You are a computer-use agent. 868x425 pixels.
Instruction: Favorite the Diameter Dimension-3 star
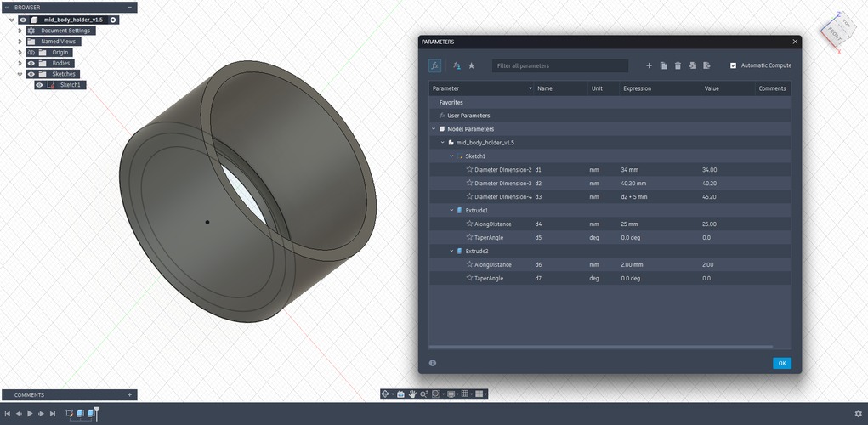point(469,183)
